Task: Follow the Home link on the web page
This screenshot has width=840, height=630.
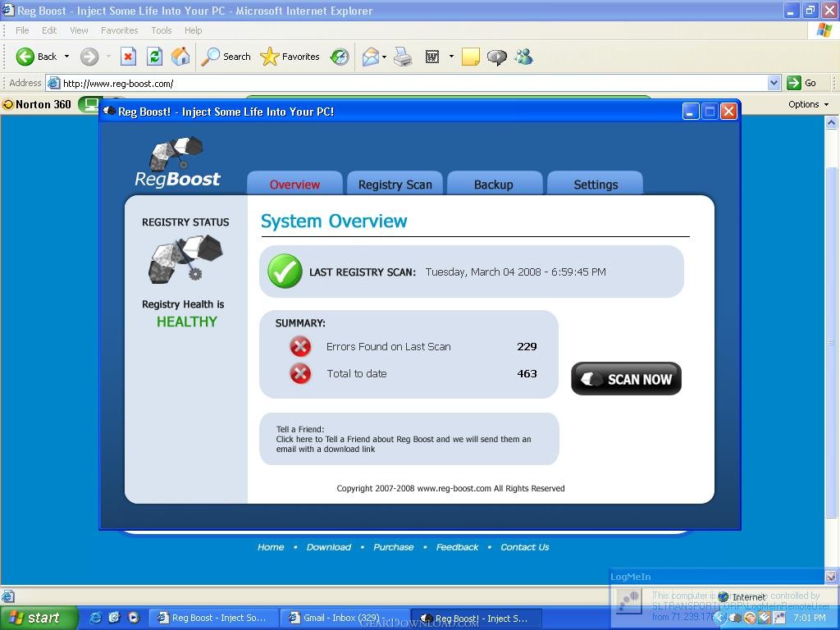Action: [x=271, y=547]
